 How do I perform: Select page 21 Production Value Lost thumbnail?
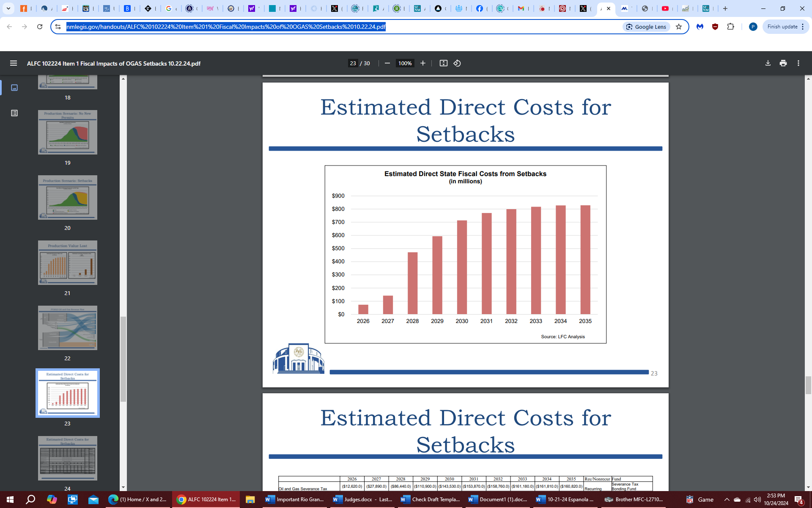click(x=67, y=263)
